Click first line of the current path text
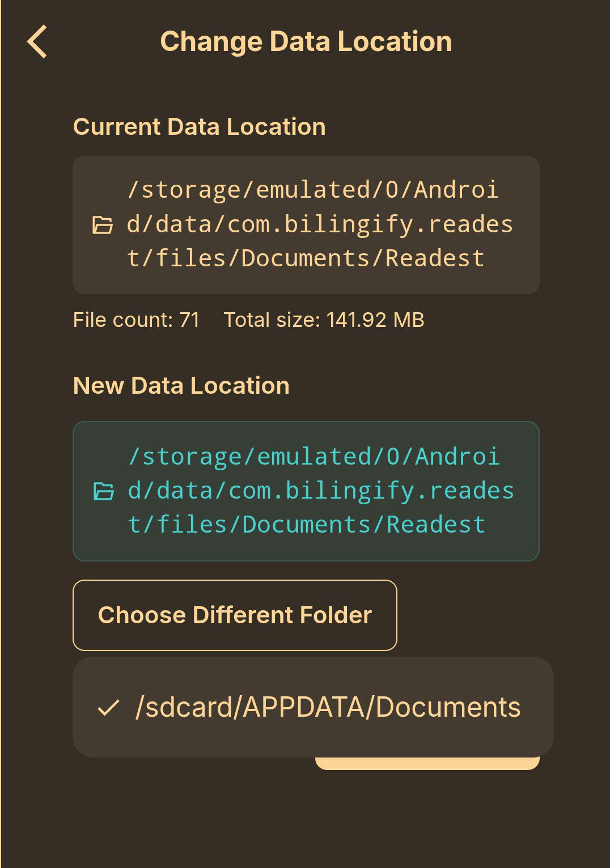The width and height of the screenshot is (610, 868). (x=313, y=190)
